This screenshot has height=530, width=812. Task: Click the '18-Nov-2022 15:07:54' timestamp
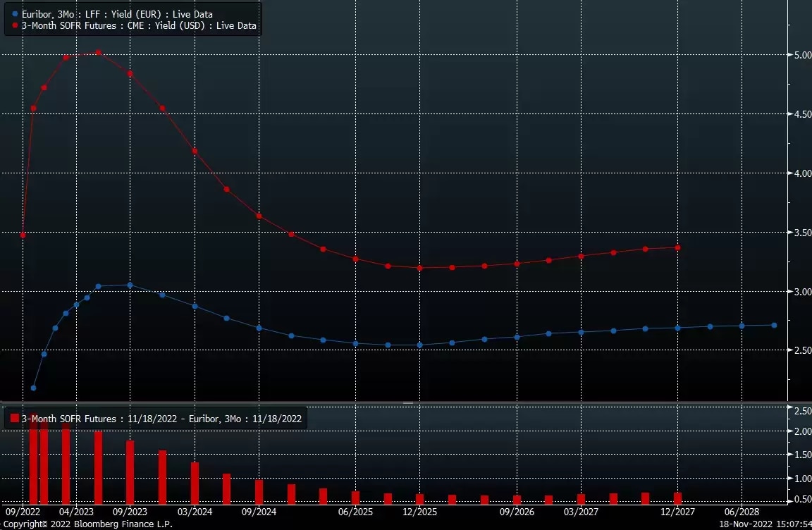point(765,524)
